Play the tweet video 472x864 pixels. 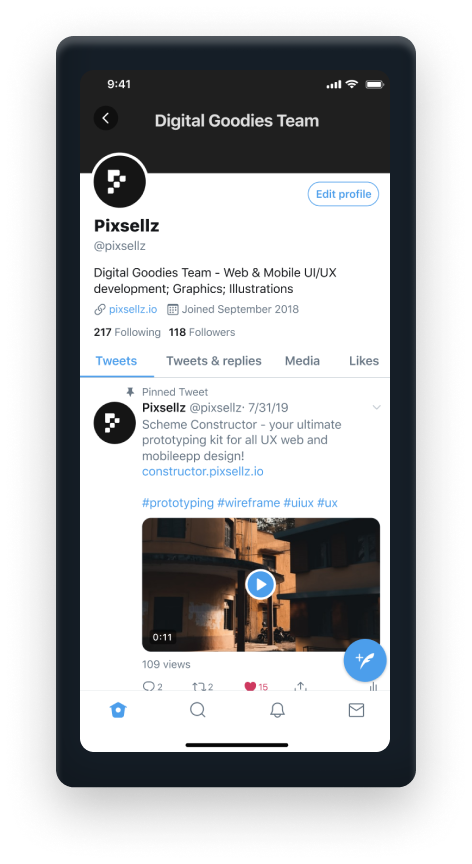(261, 584)
